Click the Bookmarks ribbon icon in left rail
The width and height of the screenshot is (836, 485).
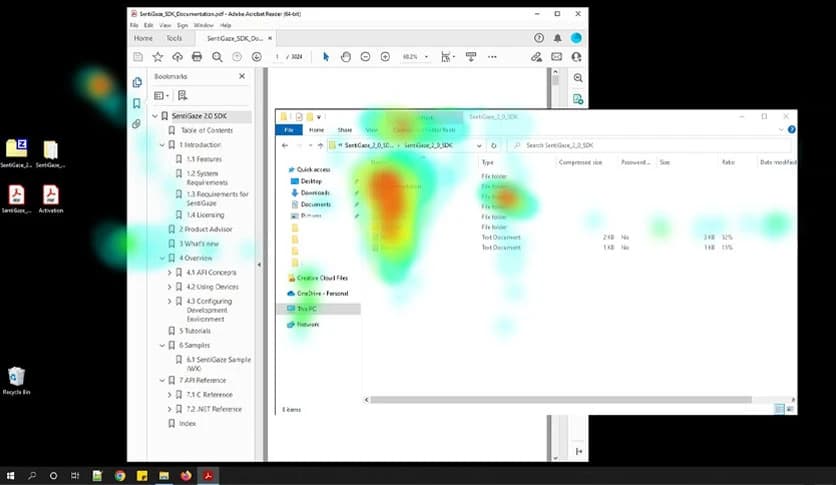coord(137,103)
